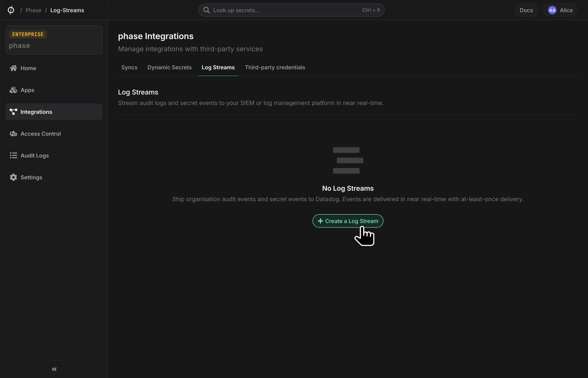Open the Alice user menu
Screen dimensions: 588x378
[x=560, y=10]
